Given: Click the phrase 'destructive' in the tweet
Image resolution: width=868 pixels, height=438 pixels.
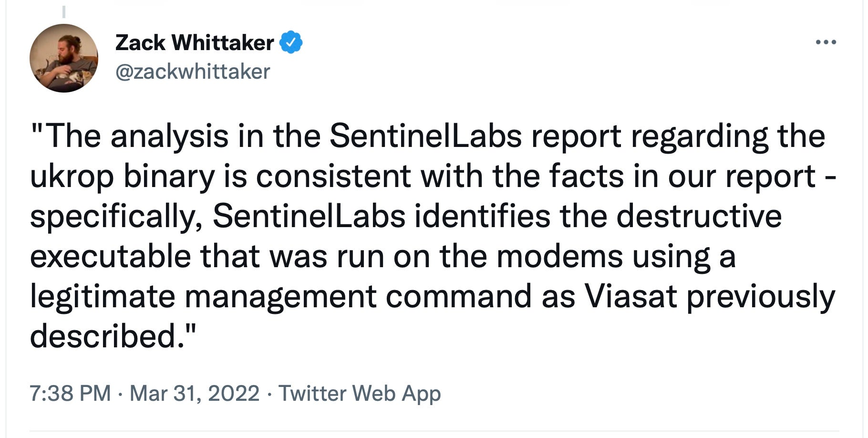Looking at the screenshot, I should [x=699, y=216].
